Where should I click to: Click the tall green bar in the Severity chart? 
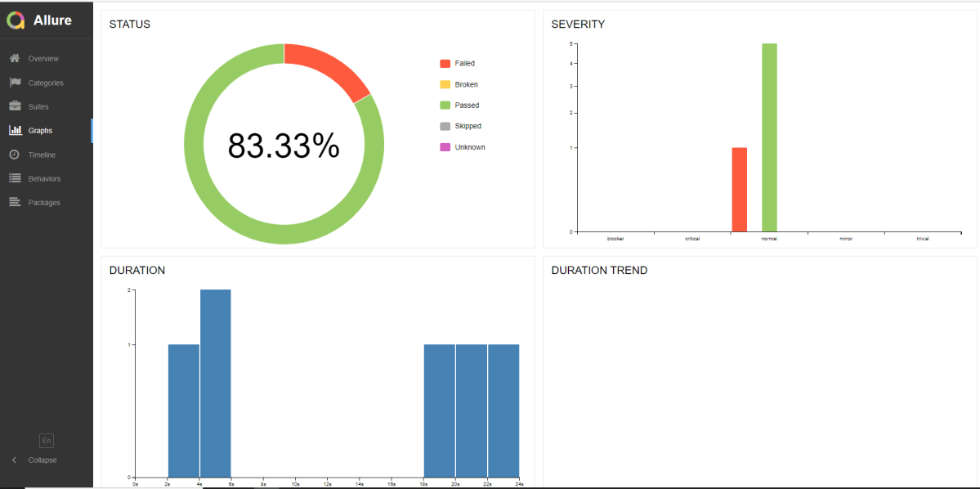coord(769,137)
